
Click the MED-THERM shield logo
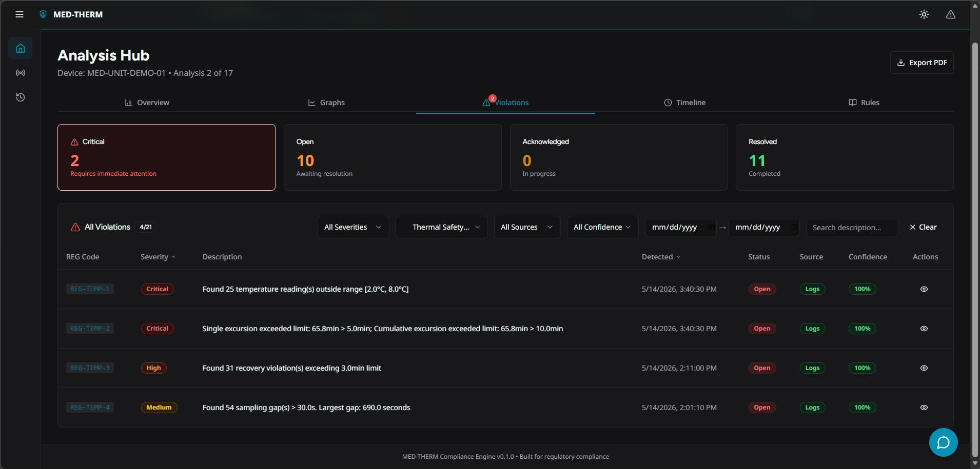coord(43,14)
